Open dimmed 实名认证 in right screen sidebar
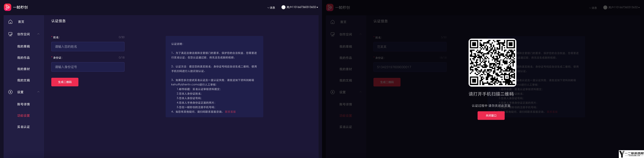The image size is (644, 158). (346, 127)
